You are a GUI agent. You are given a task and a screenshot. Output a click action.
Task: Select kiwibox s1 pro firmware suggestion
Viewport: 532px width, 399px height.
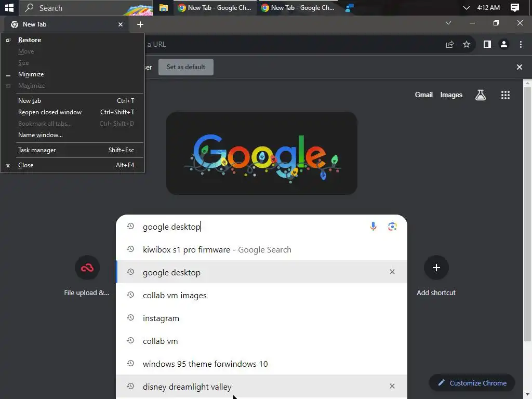coord(261,249)
